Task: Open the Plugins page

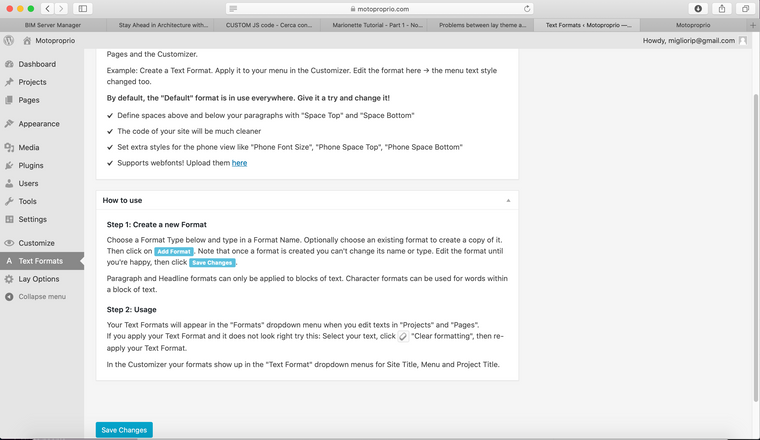Action: point(31,165)
